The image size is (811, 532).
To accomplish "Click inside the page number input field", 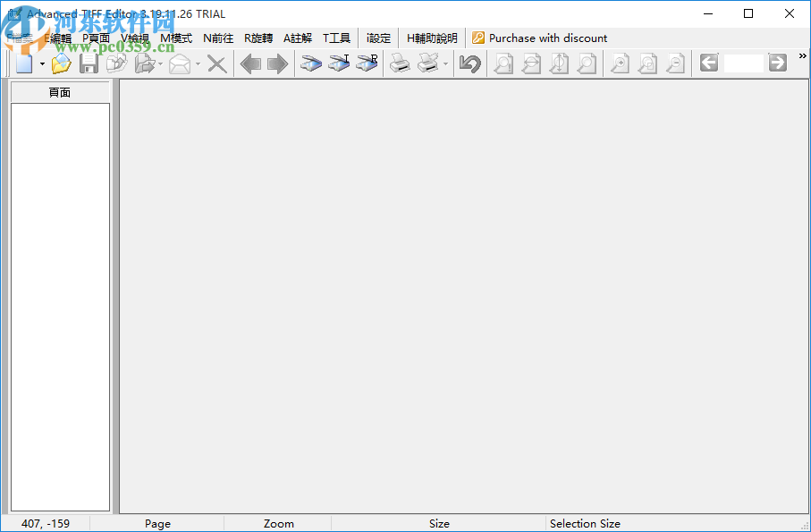I will click(742, 63).
